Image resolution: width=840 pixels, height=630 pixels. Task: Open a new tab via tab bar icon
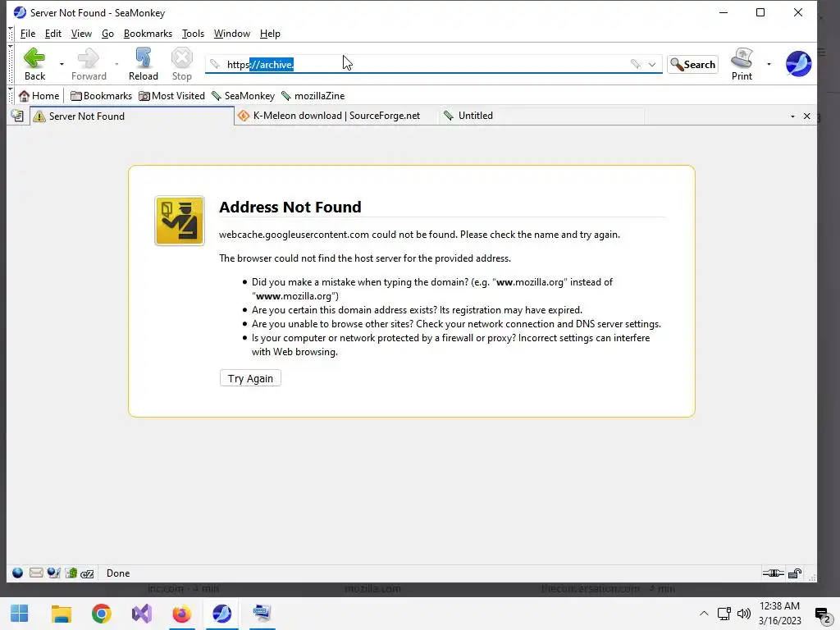coord(17,116)
